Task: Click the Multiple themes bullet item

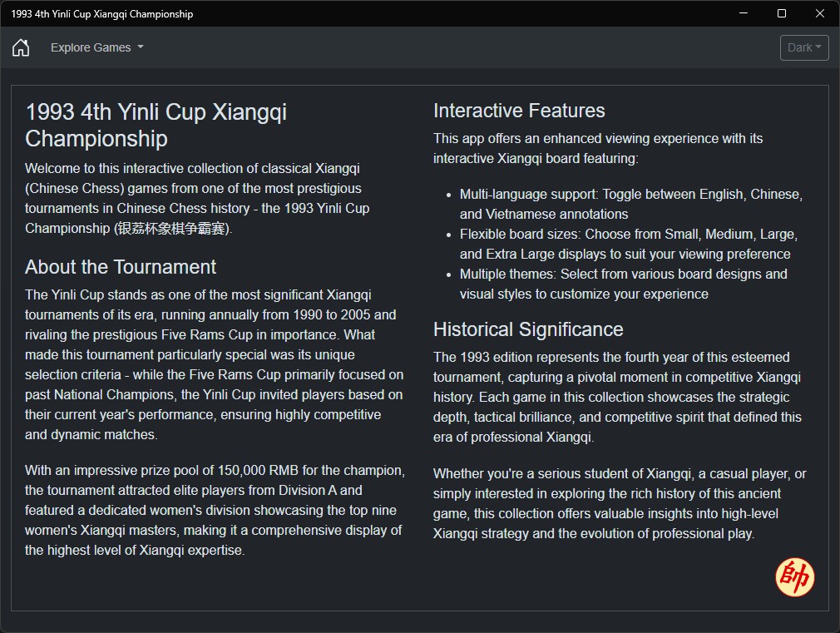Action: coord(623,284)
